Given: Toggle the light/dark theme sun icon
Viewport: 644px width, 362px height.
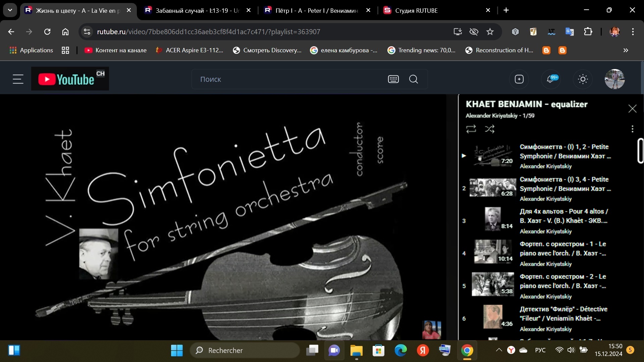Looking at the screenshot, I should tap(583, 79).
